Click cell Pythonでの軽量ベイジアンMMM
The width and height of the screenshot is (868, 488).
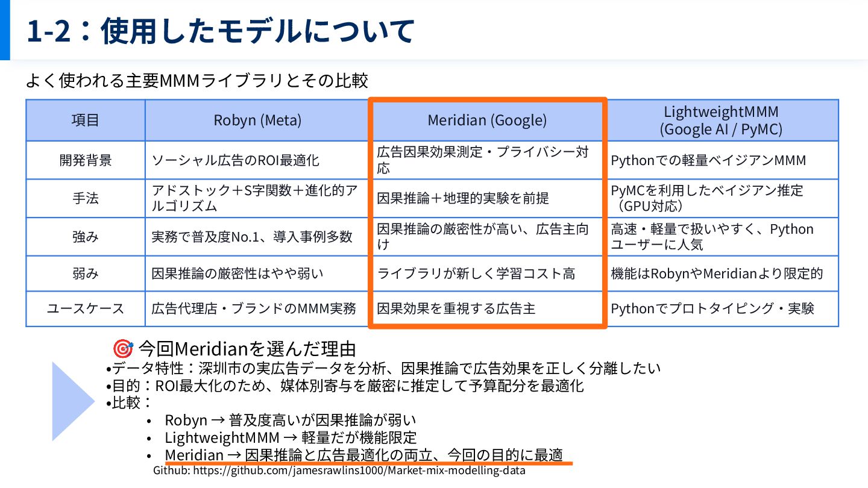pos(722,160)
